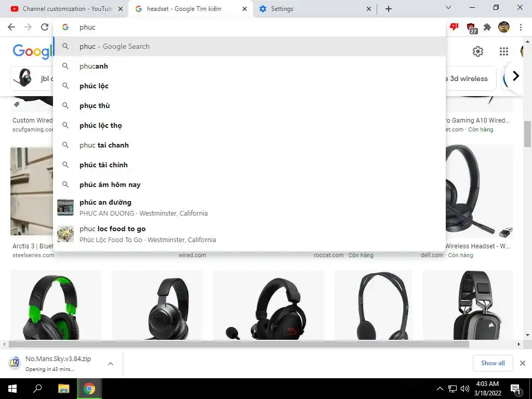532x399 pixels.
Task: Click the Gaming A10 Wired result title
Action: pos(477,121)
